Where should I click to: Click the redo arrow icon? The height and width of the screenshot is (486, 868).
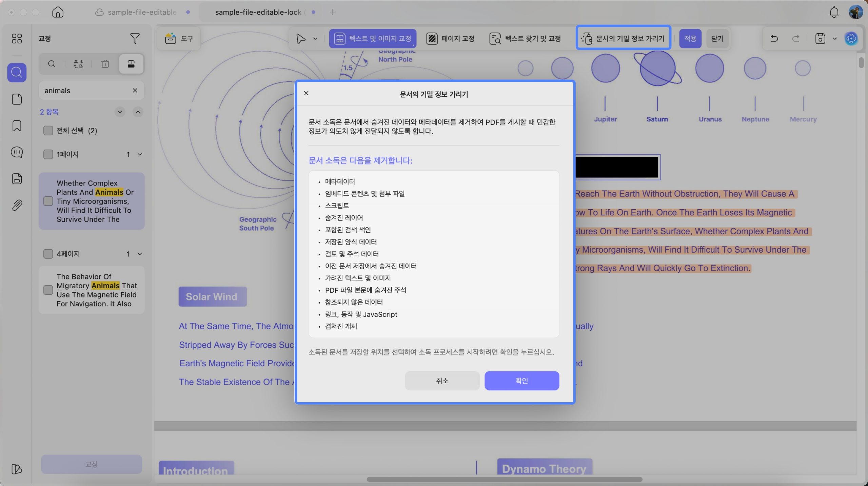click(x=796, y=38)
